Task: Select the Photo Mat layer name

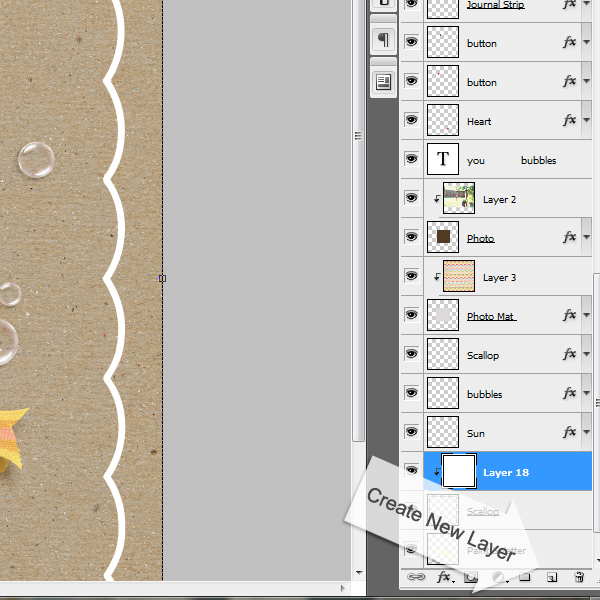Action: [491, 316]
